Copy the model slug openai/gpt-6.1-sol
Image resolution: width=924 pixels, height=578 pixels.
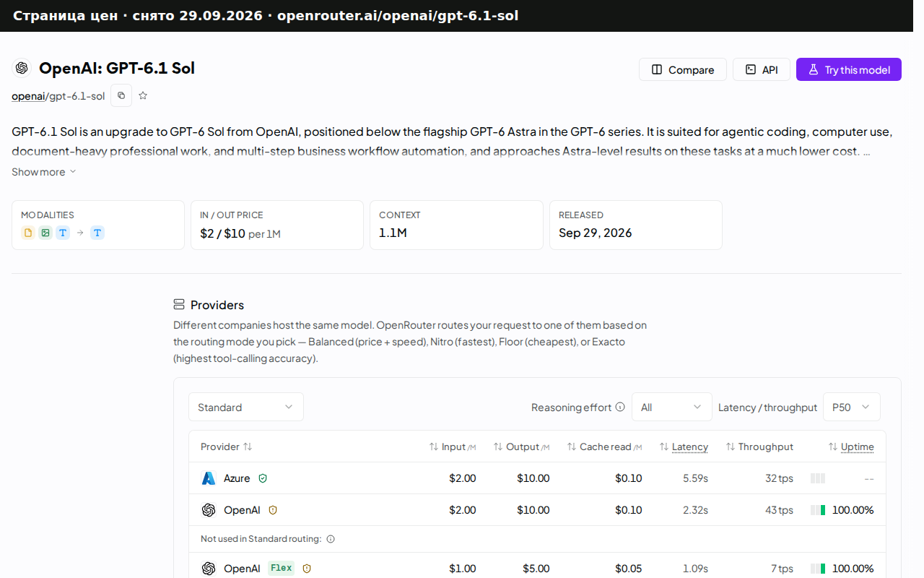pos(121,95)
